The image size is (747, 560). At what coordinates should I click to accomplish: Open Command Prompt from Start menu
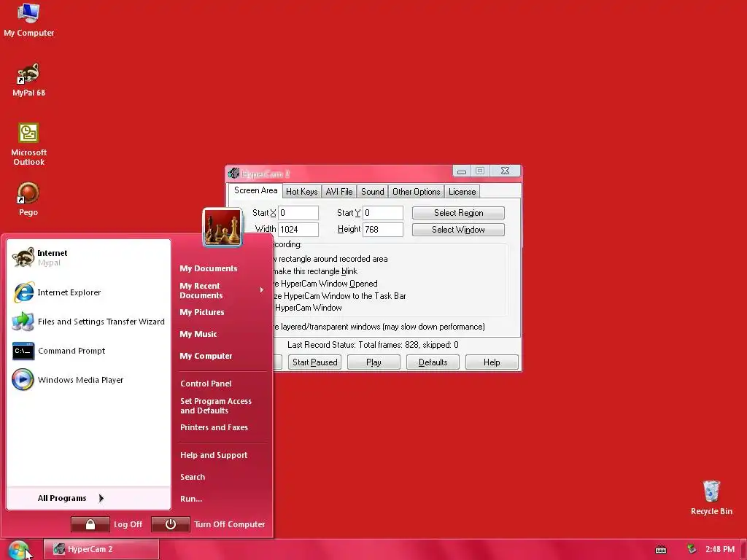[89, 351]
